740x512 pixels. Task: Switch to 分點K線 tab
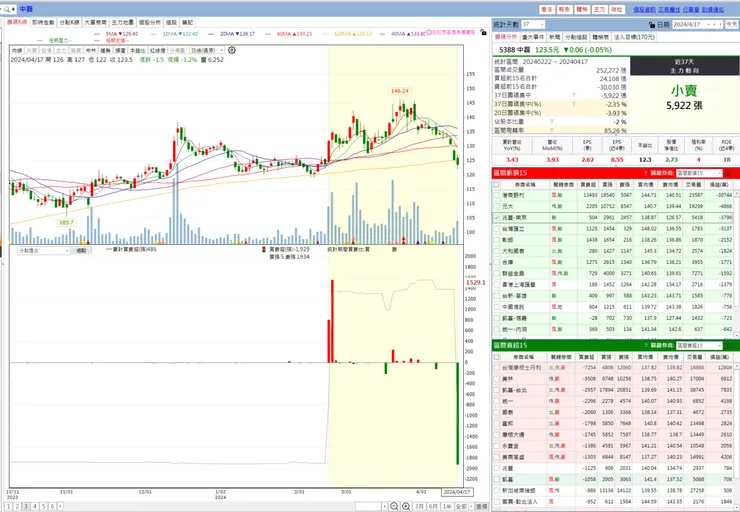tap(69, 22)
